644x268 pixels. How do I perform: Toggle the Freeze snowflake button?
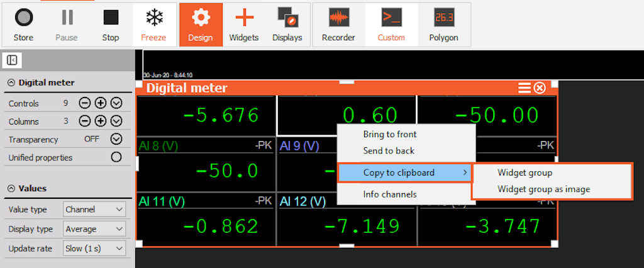pyautogui.click(x=153, y=25)
